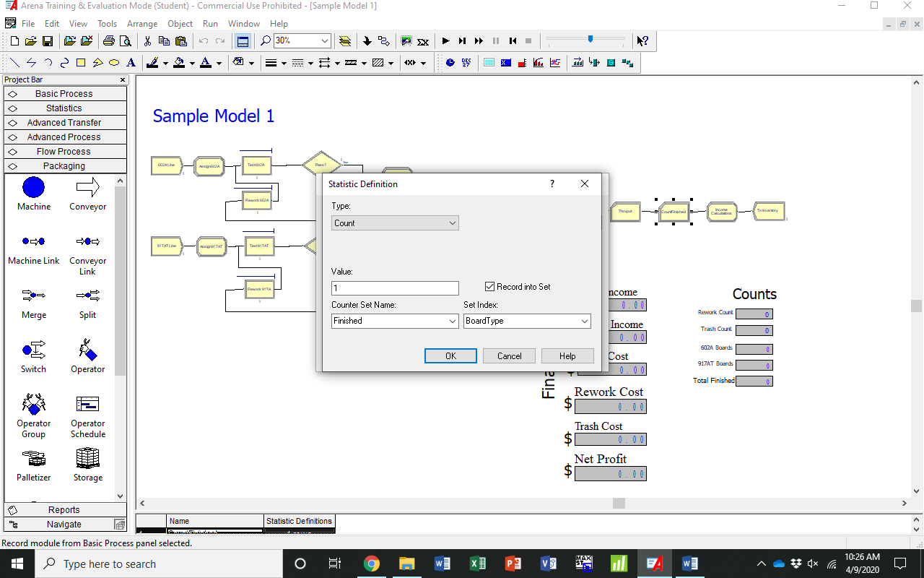Open the 30% zoom level dropdown

(x=325, y=41)
